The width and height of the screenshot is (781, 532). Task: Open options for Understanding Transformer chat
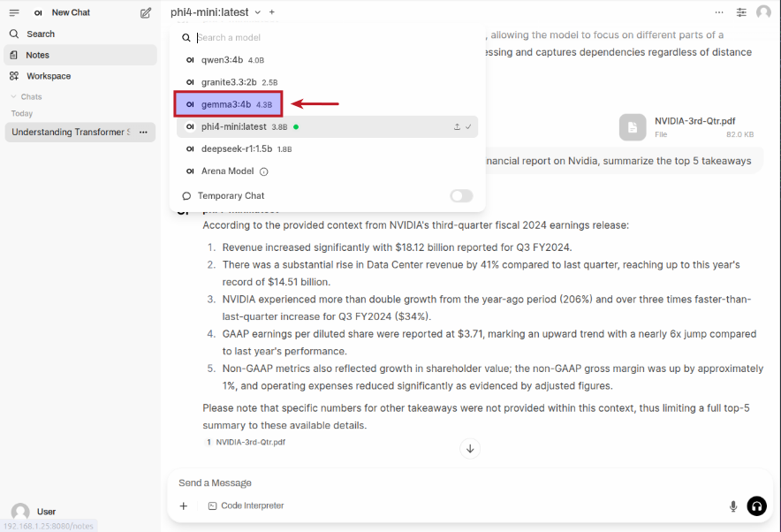pos(143,133)
